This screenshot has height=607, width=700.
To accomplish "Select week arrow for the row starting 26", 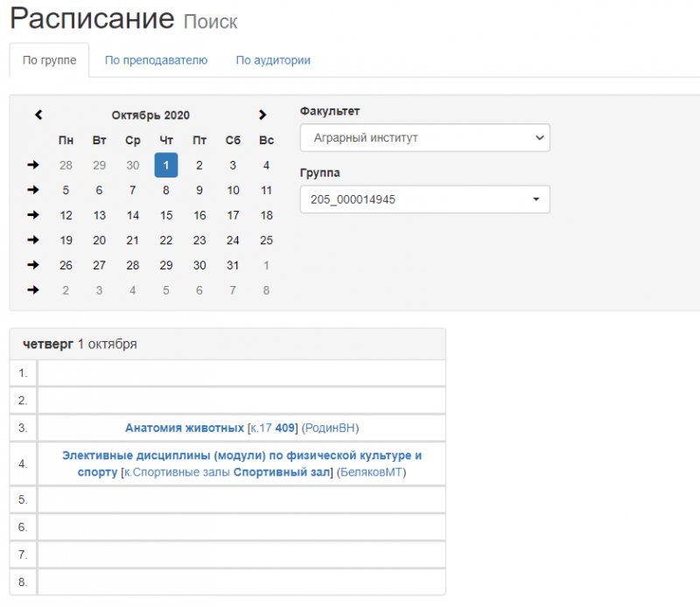I will click(33, 265).
